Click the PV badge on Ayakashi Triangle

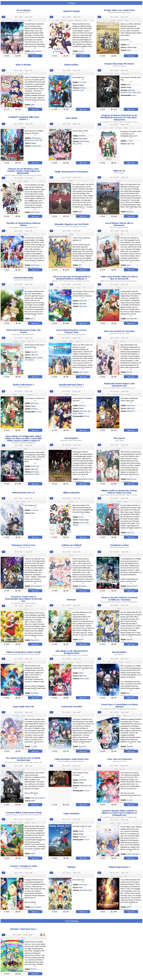(51, 17)
